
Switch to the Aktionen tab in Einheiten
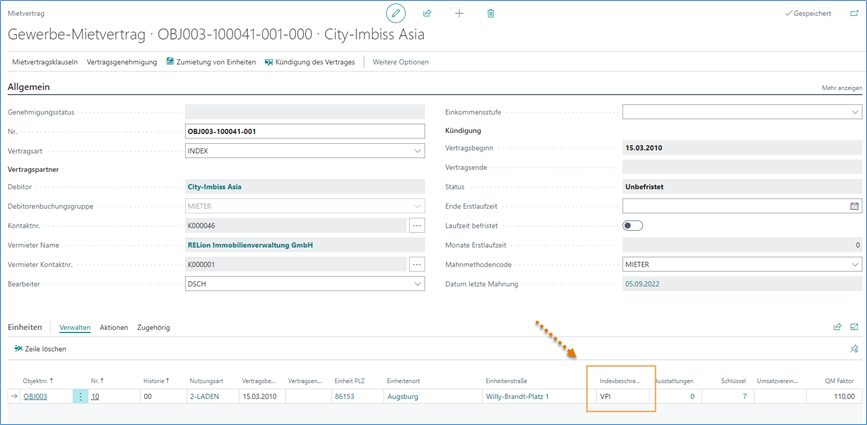[x=113, y=327]
